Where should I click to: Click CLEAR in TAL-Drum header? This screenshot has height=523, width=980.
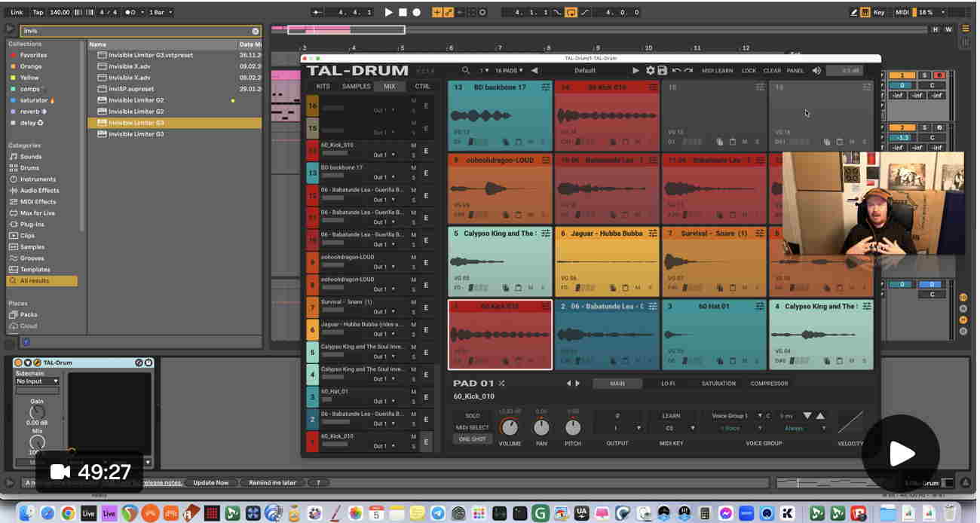pyautogui.click(x=772, y=71)
